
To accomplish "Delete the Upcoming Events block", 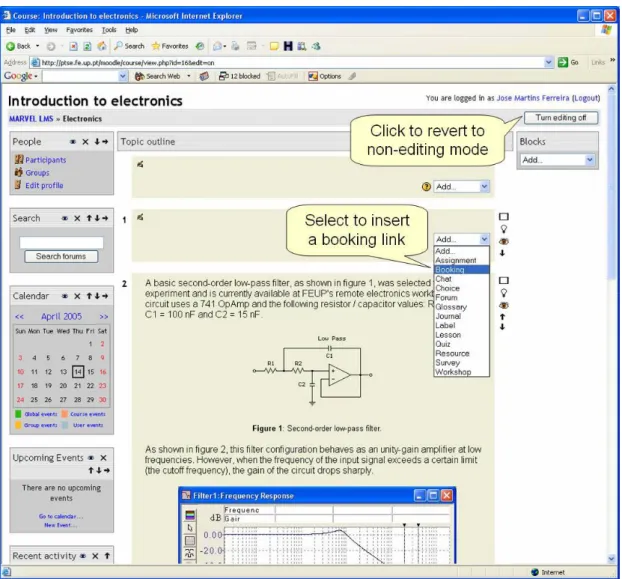I will pyautogui.click(x=103, y=458).
